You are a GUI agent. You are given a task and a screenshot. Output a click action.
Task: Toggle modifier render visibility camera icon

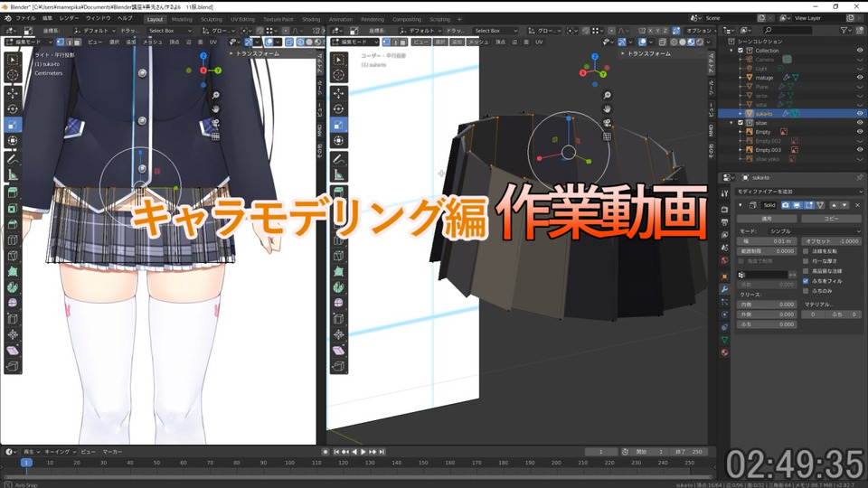click(786, 205)
